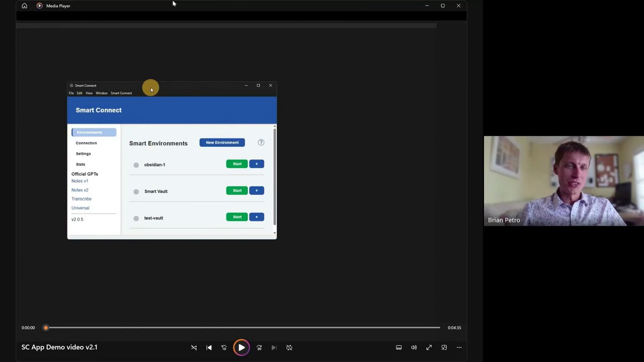Click Smart Vault status indicator circle
This screenshot has height=362, width=644.
[x=136, y=192]
